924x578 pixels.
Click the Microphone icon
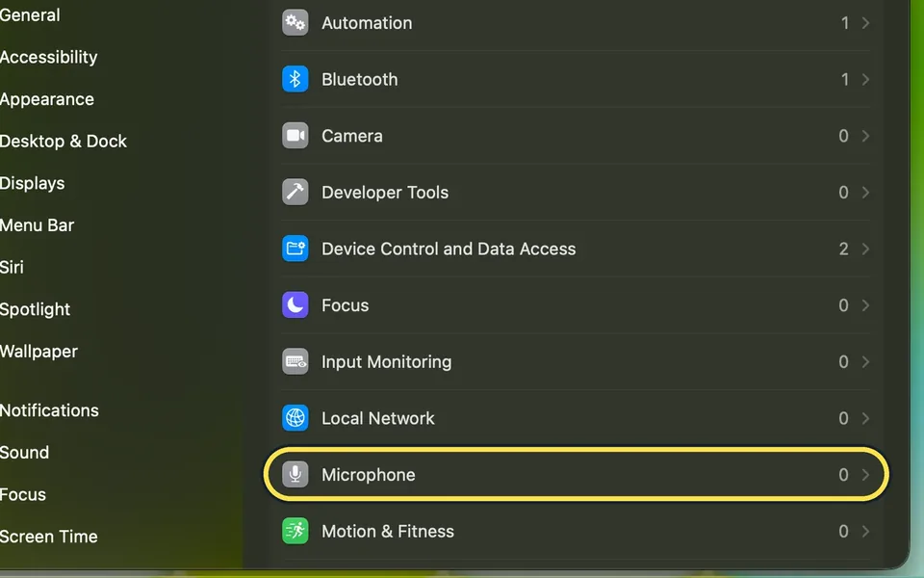point(295,475)
